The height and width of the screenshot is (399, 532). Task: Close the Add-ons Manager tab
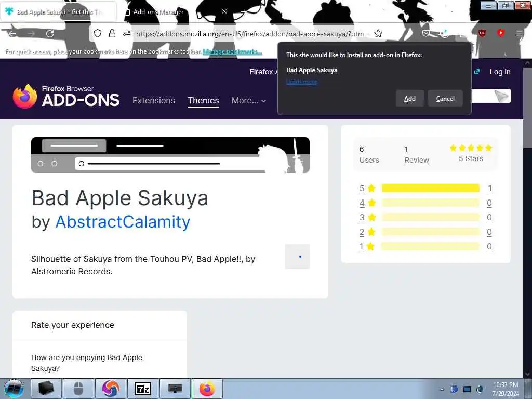coord(224,11)
